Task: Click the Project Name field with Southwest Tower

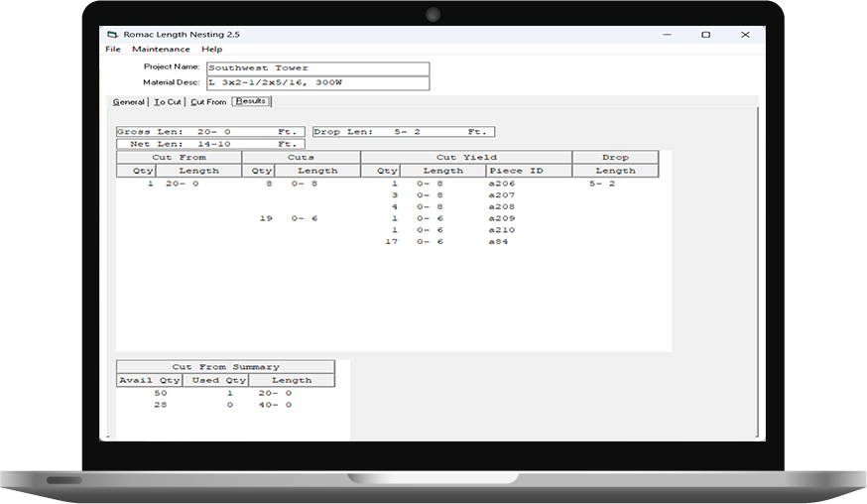Action: (316, 68)
